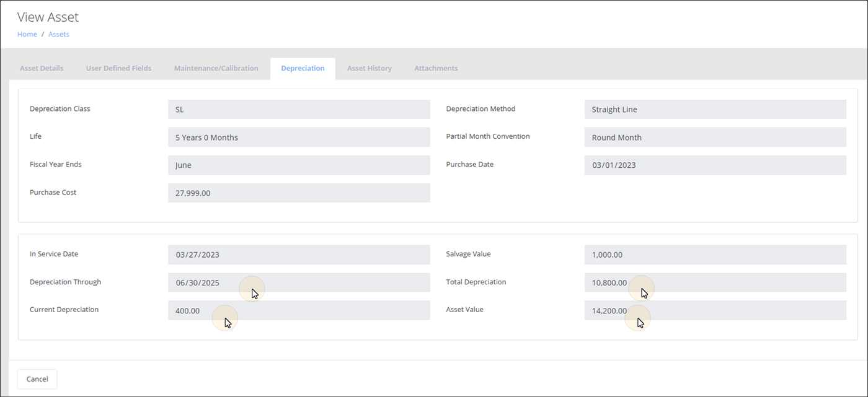The image size is (868, 397).
Task: Click the Purchase Cost field showing 27,999.00
Action: [299, 193]
